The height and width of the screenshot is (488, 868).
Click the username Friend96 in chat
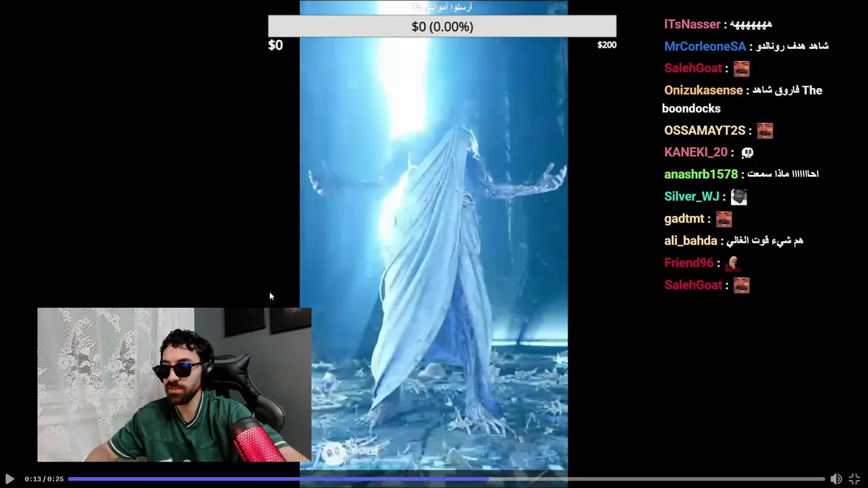tap(689, 263)
